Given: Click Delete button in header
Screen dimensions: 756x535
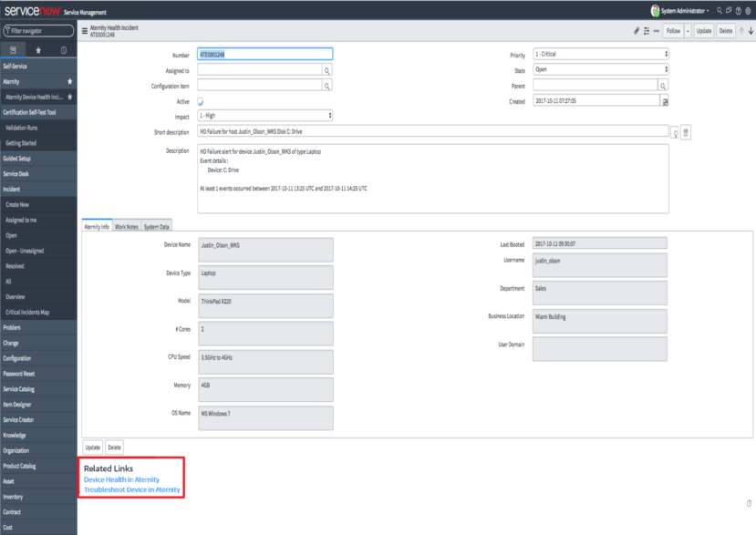Looking at the screenshot, I should [726, 31].
